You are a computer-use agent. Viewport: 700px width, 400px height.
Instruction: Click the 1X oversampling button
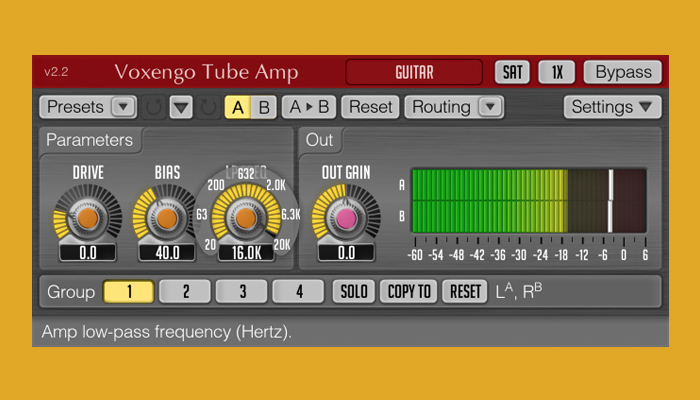click(x=557, y=72)
